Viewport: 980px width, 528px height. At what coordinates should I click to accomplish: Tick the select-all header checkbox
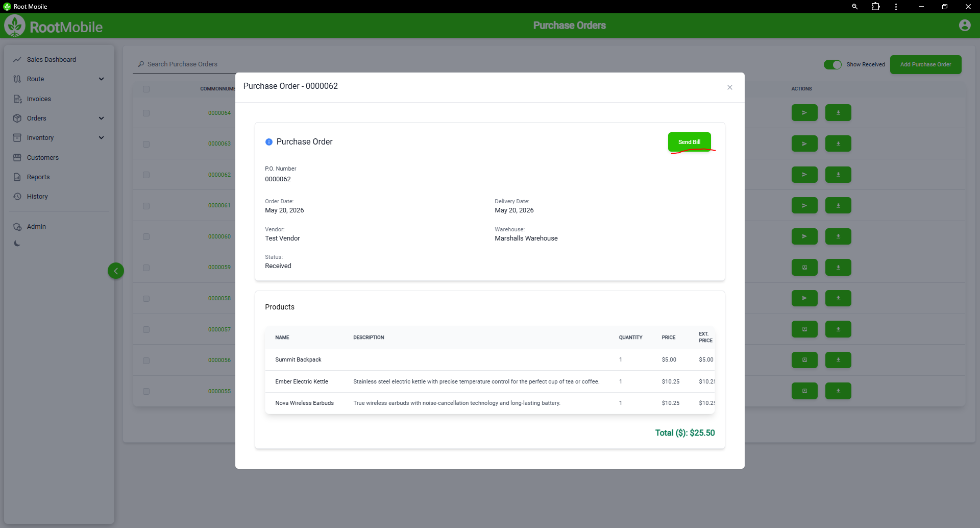pos(146,89)
